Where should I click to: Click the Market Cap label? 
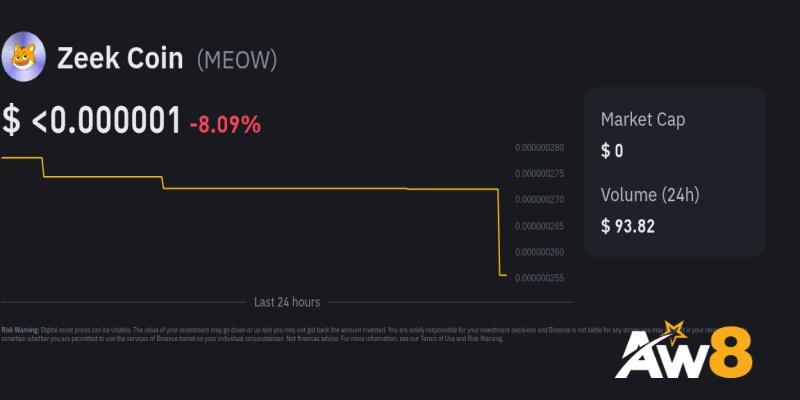643,120
